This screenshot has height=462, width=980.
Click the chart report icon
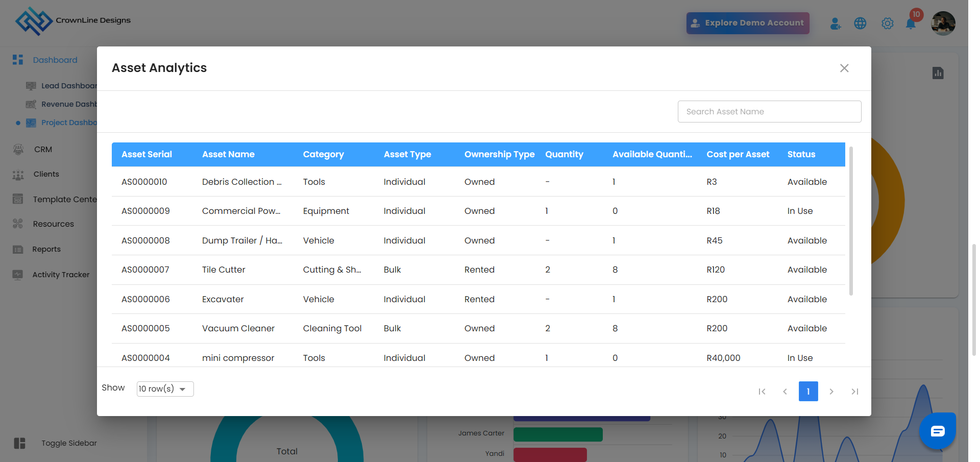938,73
